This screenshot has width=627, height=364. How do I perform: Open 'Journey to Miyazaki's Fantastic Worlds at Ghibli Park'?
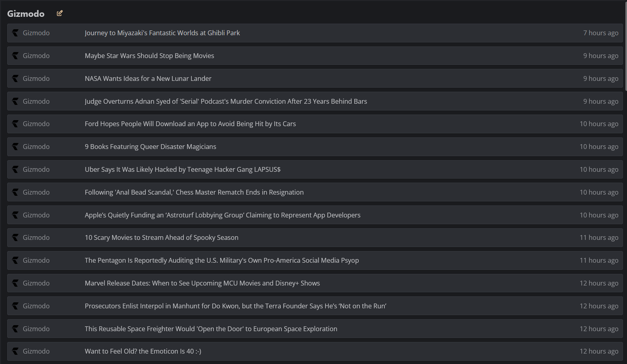162,33
